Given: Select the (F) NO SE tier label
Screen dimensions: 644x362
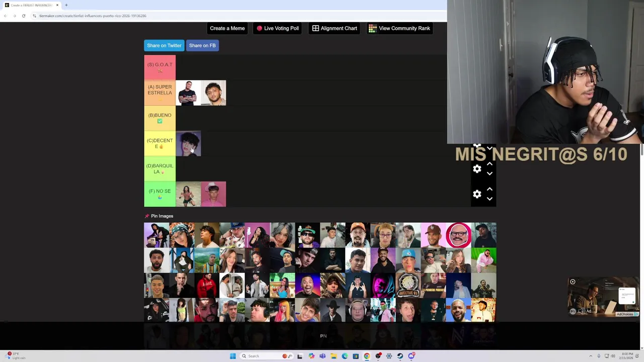Looking at the screenshot, I should (160, 194).
